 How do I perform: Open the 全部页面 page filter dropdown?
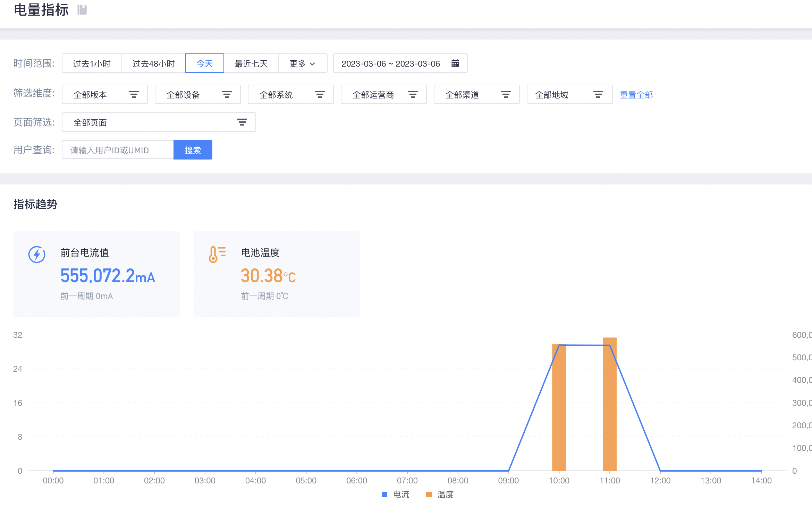point(159,122)
